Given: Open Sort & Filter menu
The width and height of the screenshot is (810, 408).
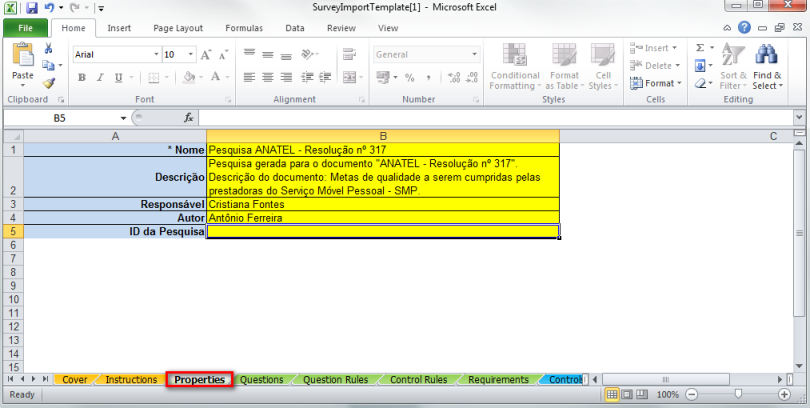Looking at the screenshot, I should (x=733, y=67).
